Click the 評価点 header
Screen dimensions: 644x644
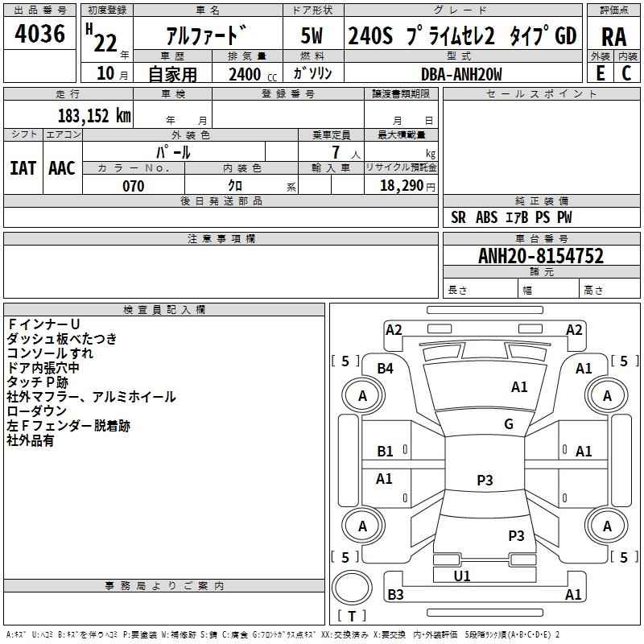point(613,10)
